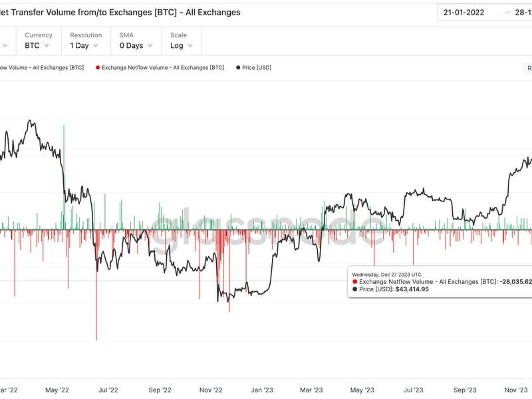Click the partially visible R button at top right
This screenshot has width=532, height=399.
click(x=529, y=66)
